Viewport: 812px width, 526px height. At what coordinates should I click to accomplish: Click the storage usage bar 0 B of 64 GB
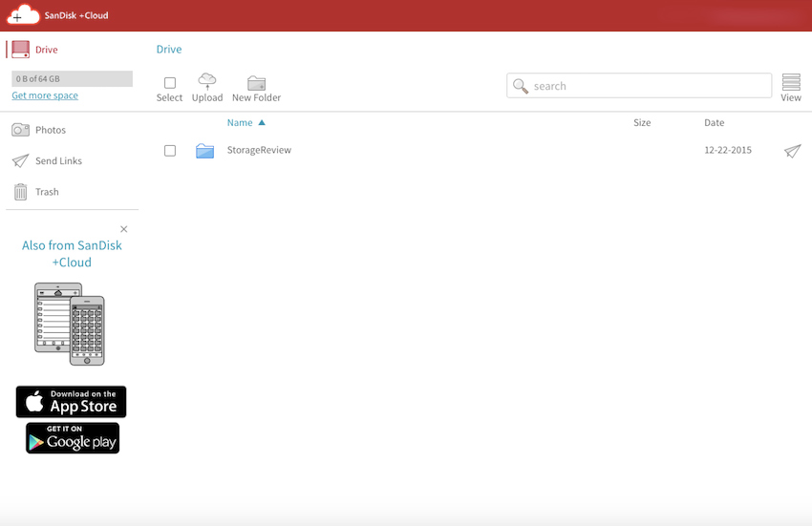(72, 78)
